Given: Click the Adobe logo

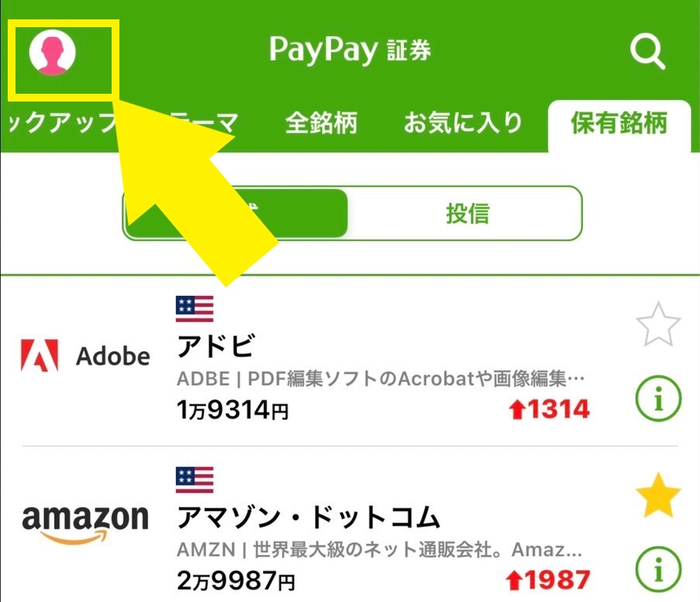Looking at the screenshot, I should tap(85, 355).
